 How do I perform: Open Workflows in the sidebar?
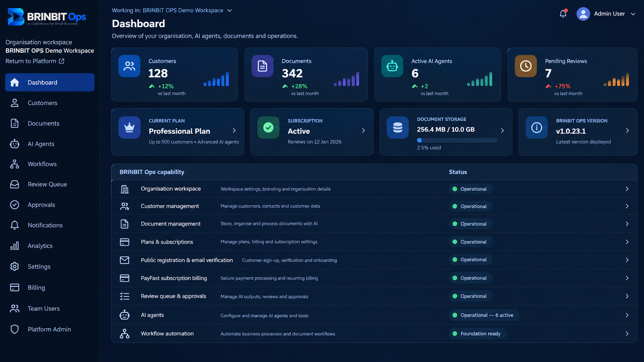pyautogui.click(x=50, y=164)
